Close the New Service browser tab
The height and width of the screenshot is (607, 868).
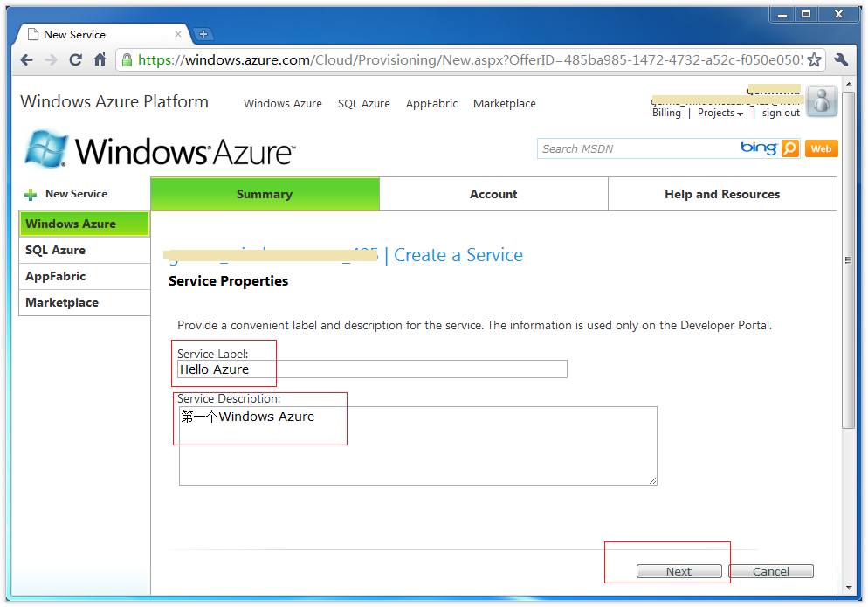coord(177,34)
